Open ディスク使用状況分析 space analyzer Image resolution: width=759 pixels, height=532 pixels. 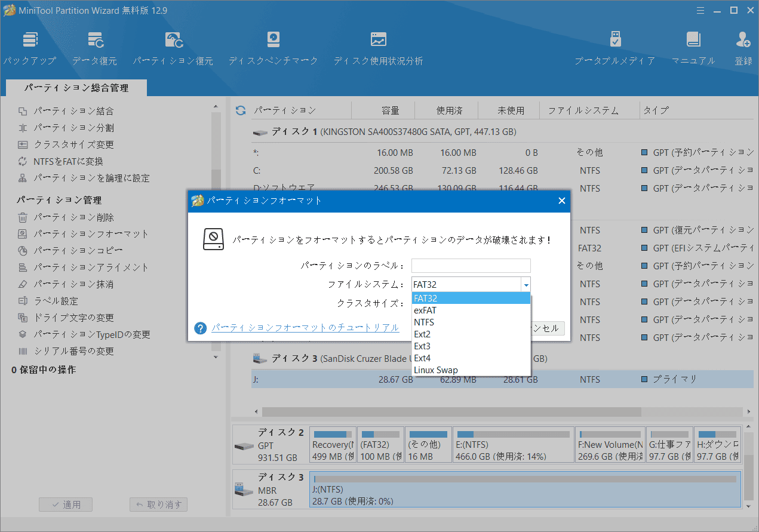click(x=378, y=48)
